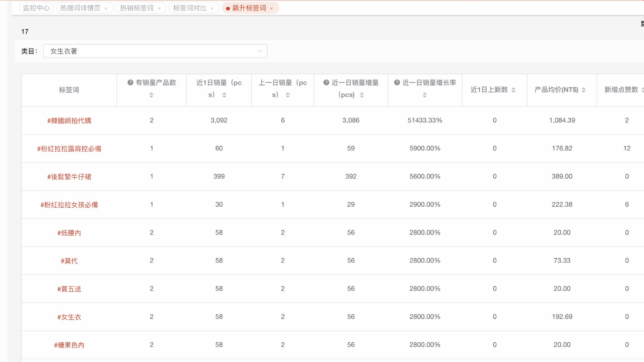Open the 类目 category dropdown
The image size is (644, 362).
tap(155, 51)
